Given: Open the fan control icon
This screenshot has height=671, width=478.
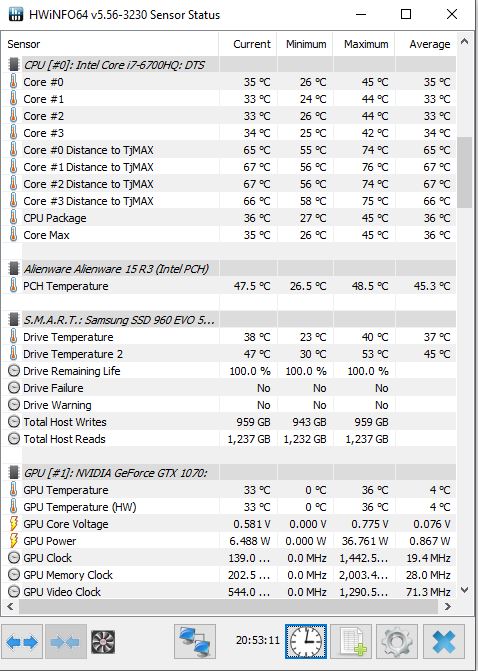Looking at the screenshot, I should point(103,642).
